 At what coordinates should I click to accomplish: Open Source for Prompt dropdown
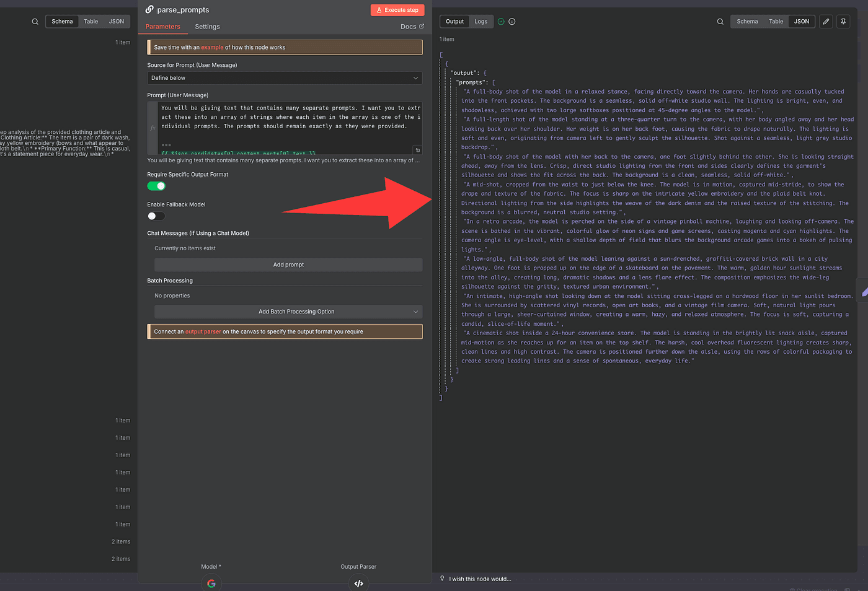pyautogui.click(x=285, y=78)
